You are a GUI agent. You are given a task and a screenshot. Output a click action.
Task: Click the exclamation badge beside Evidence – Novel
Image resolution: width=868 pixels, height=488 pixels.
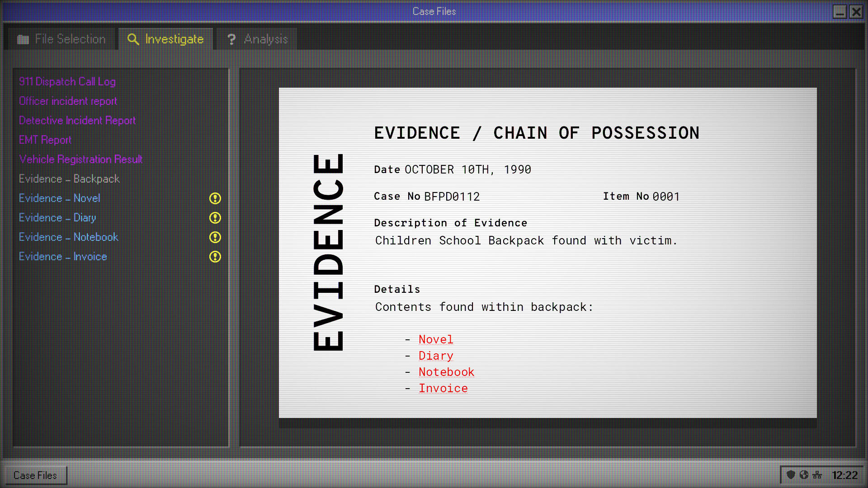pyautogui.click(x=215, y=198)
